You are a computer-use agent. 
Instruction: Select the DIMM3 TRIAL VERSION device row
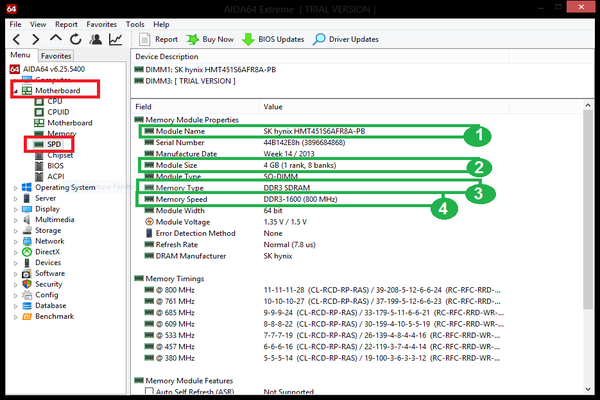(185, 81)
